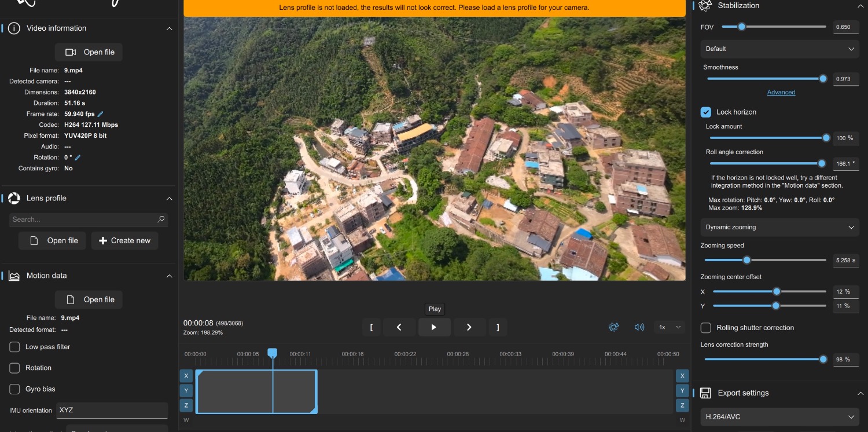Click the Stabilization section icon
Image resolution: width=868 pixels, height=432 pixels.
pos(705,6)
